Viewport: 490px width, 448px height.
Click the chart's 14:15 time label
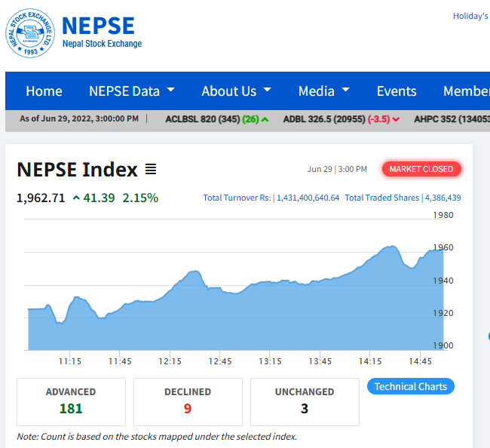[x=370, y=361]
